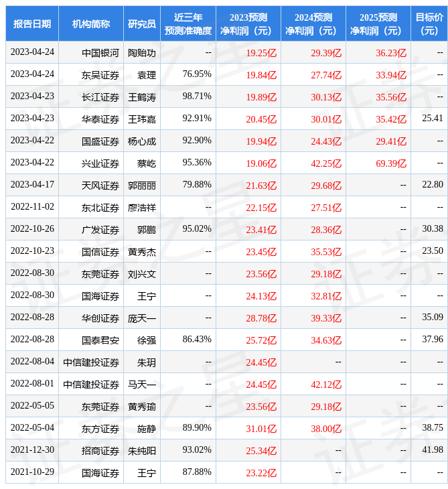
Task: Click the 28.78亿 forecast value
Action: point(261,318)
